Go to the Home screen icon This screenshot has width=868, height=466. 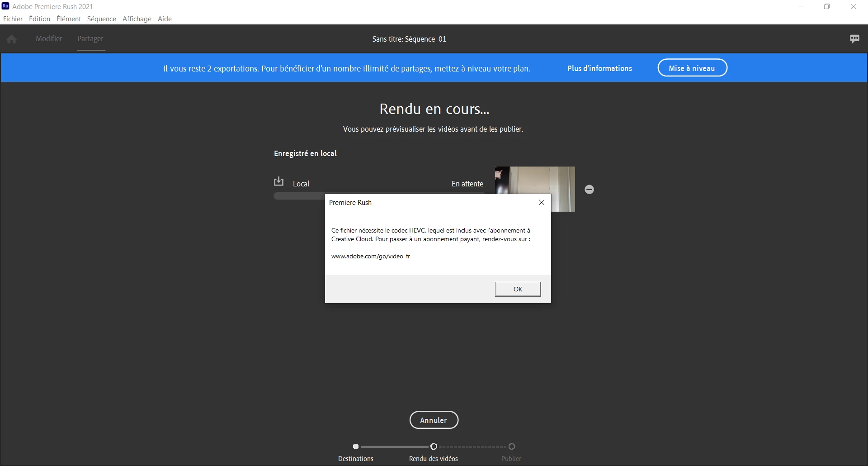point(12,39)
